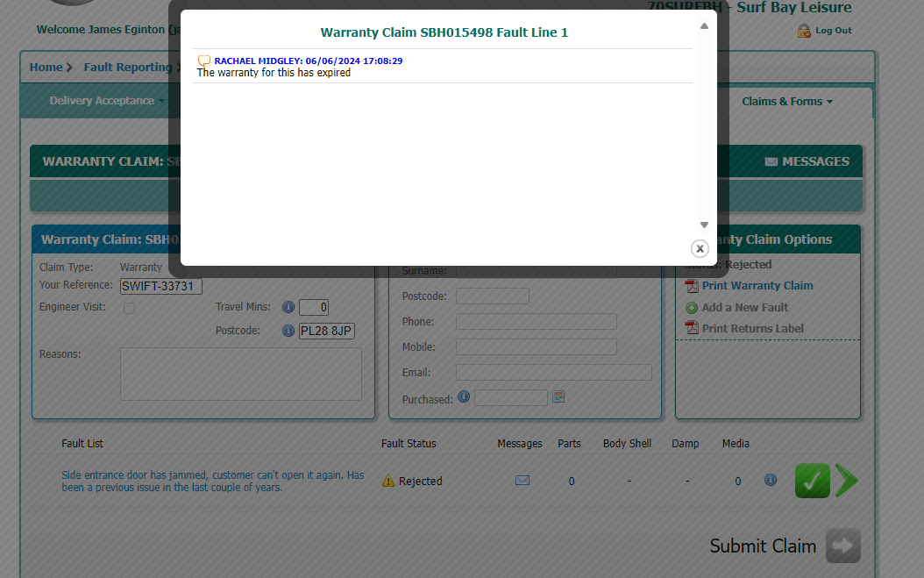Click the popup scrollbar down arrow
The width and height of the screenshot is (924, 578).
704,225
